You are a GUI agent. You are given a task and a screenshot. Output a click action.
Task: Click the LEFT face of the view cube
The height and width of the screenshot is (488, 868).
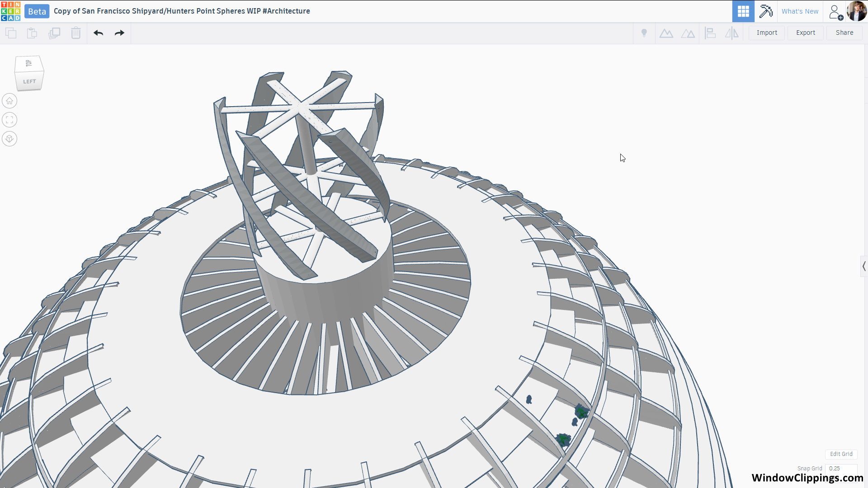29,81
